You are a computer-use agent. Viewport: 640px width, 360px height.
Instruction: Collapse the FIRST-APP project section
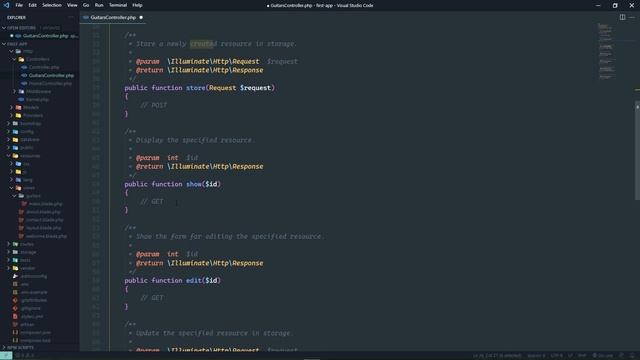click(4, 44)
